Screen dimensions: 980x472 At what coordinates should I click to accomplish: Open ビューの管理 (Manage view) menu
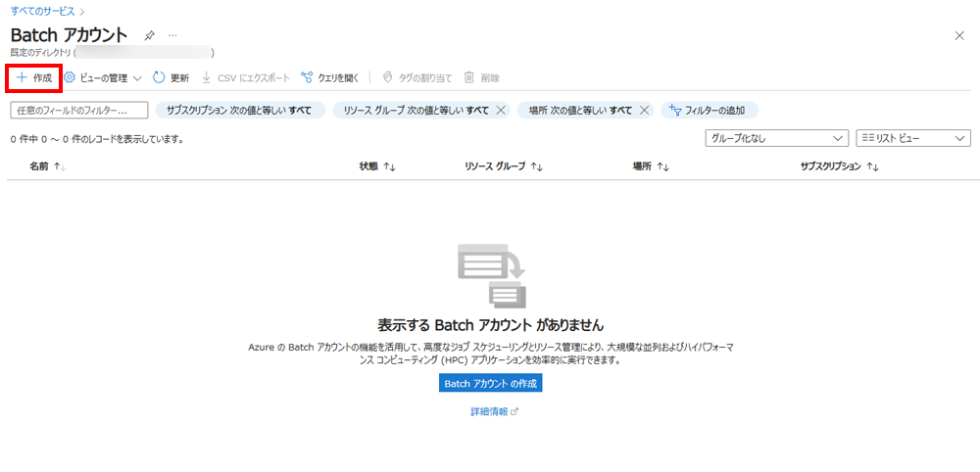(x=103, y=78)
